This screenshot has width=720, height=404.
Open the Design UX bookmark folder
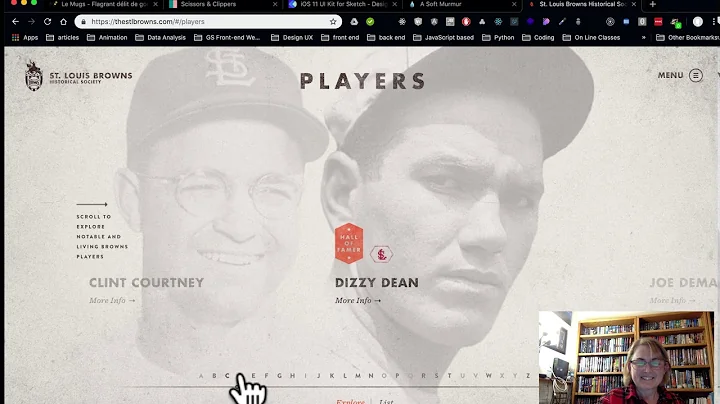point(292,38)
